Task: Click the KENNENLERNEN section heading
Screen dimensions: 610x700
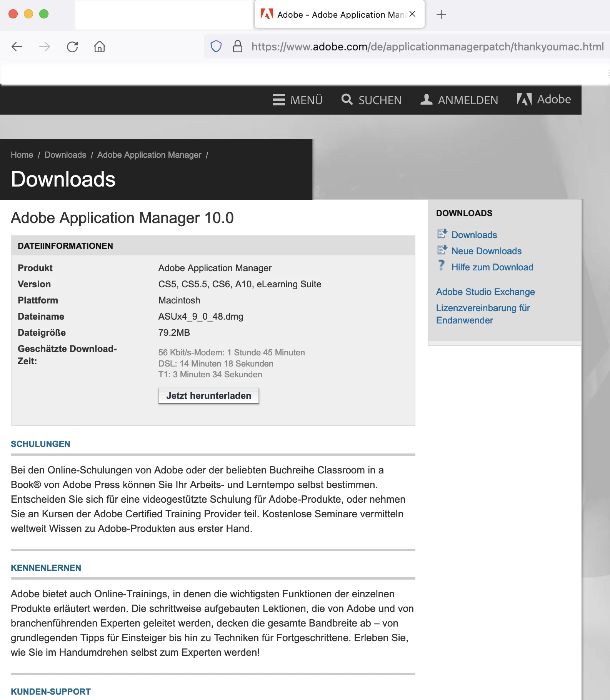Action: coord(46,568)
